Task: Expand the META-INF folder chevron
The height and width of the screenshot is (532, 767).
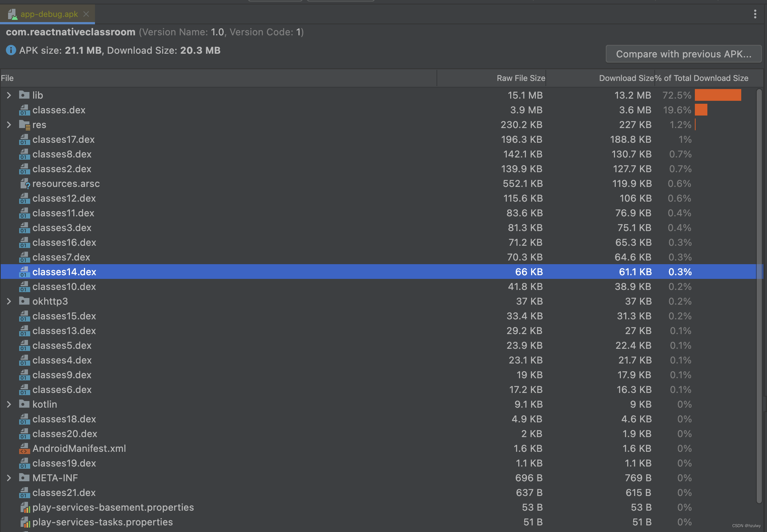Action: tap(9, 478)
